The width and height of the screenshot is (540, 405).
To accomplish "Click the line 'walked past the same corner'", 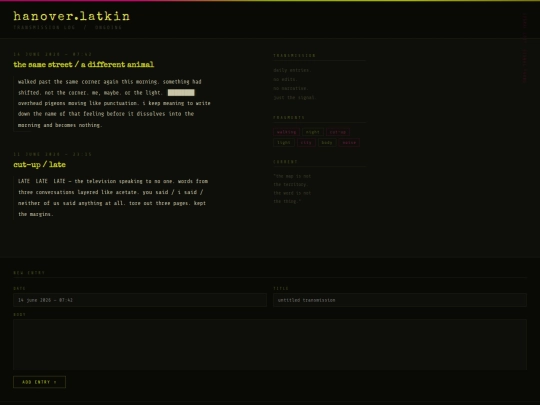I will 110,82.
